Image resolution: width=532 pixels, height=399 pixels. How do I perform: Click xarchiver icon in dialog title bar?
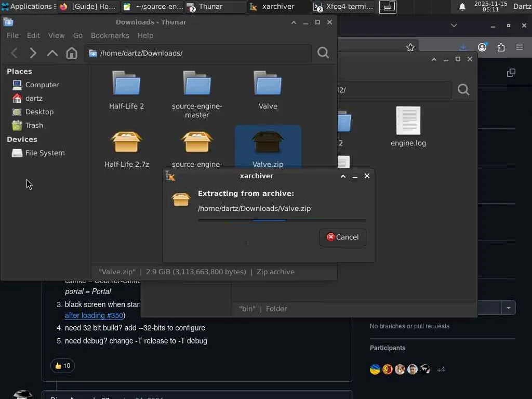170,176
